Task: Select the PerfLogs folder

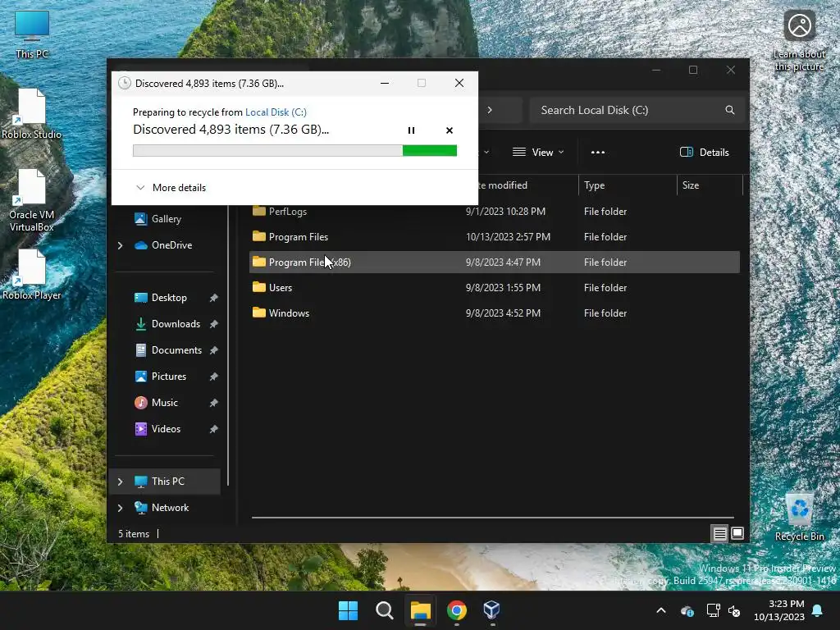Action: (x=495, y=212)
